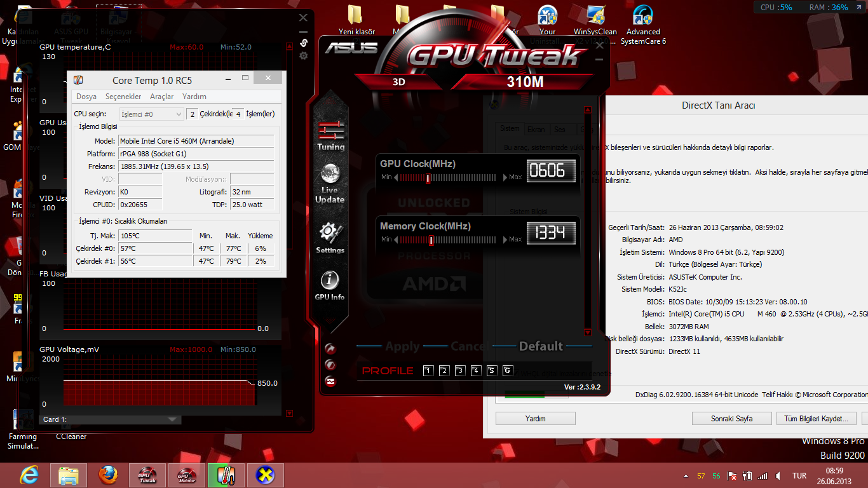Open GPU Info in GPU Tweak

pos(330,285)
